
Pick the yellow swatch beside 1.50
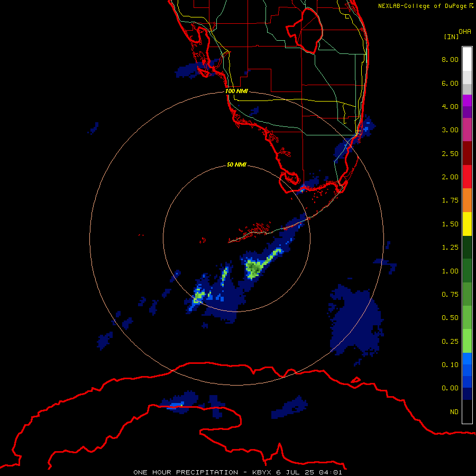click(x=467, y=224)
